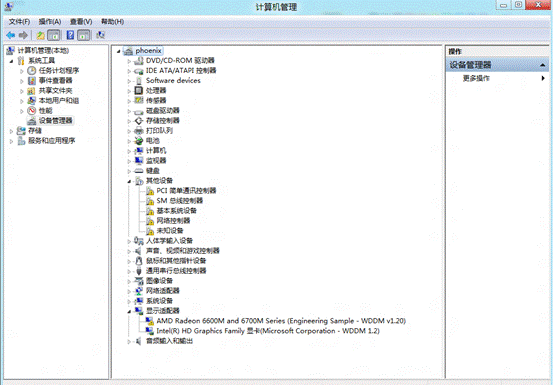Click the printer icon beside 打印队列

(139, 131)
